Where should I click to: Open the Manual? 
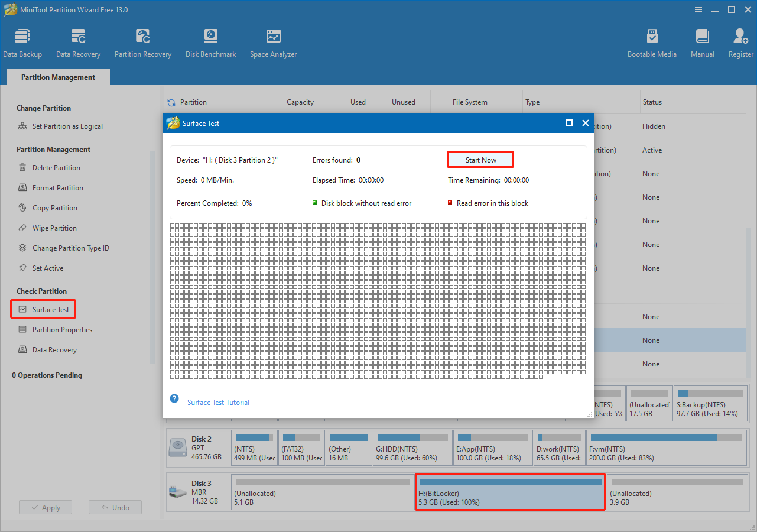(702, 41)
